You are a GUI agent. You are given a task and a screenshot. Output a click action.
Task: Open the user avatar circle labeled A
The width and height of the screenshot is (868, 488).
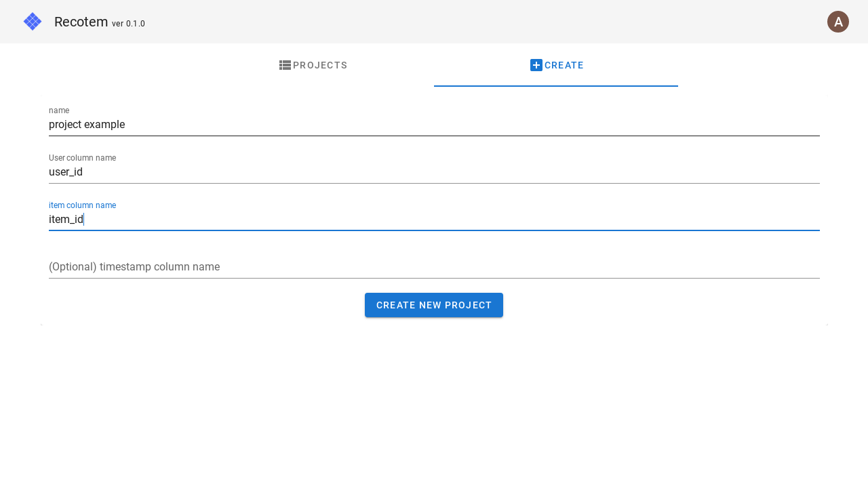coord(838,21)
